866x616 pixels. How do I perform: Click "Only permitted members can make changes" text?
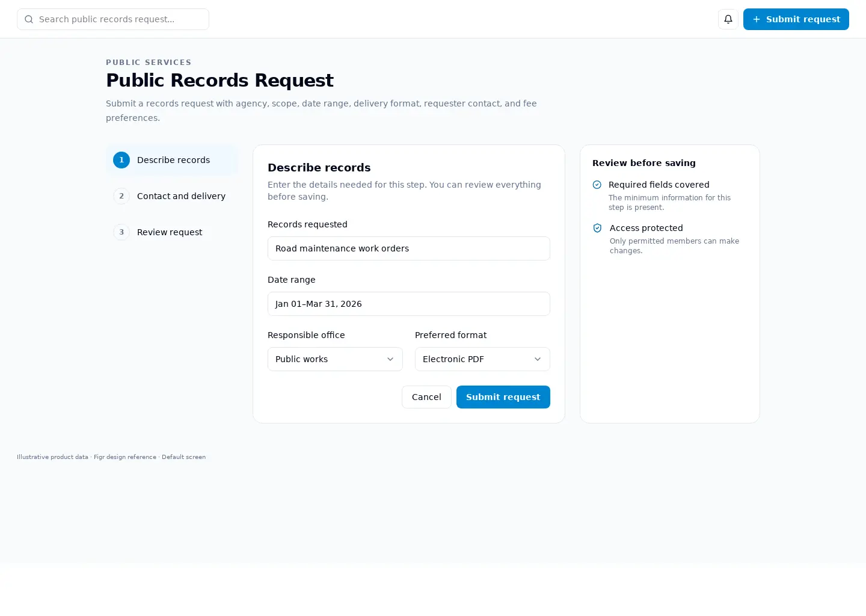click(x=675, y=246)
